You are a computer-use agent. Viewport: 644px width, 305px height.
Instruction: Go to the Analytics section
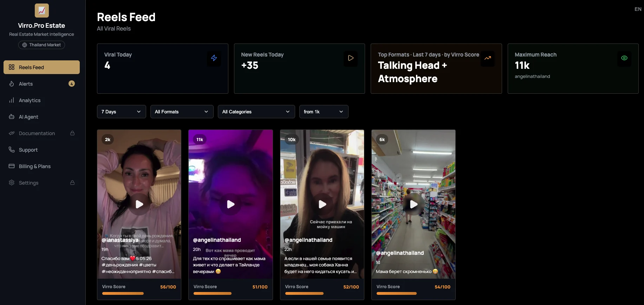point(41,100)
